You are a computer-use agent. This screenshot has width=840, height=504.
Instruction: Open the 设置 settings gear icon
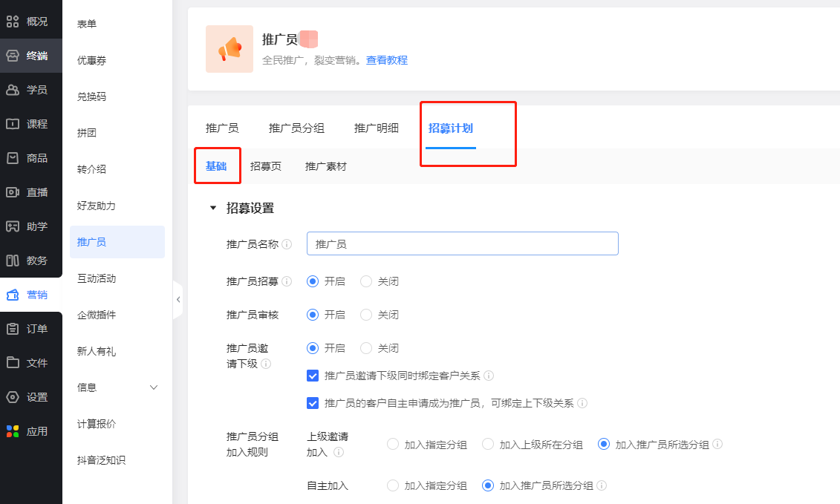(x=13, y=397)
